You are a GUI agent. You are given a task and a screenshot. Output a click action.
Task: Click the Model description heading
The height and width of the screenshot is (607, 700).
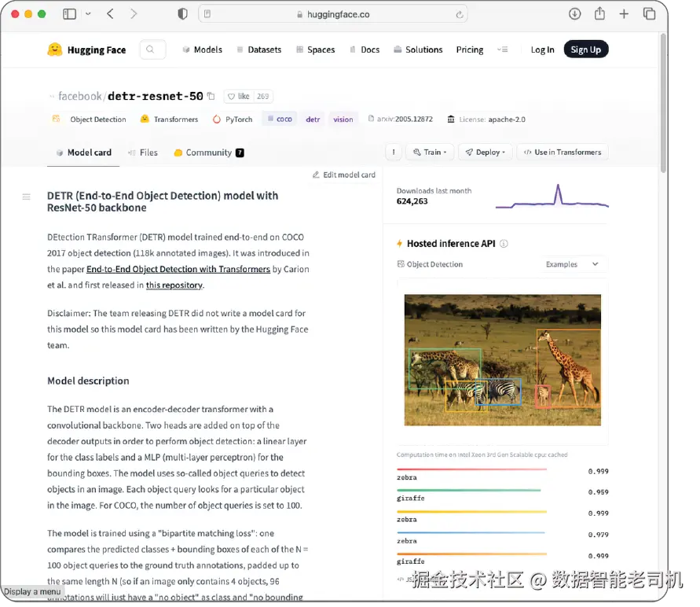88,381
